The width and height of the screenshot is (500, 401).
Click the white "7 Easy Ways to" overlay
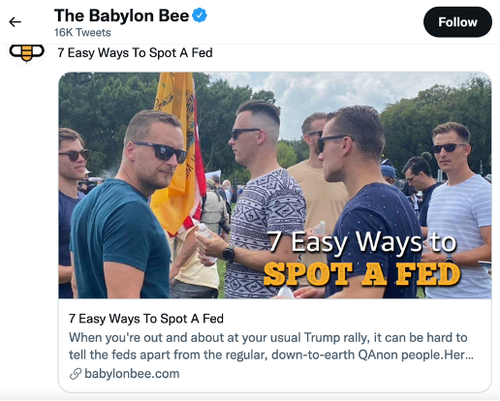coord(362,243)
